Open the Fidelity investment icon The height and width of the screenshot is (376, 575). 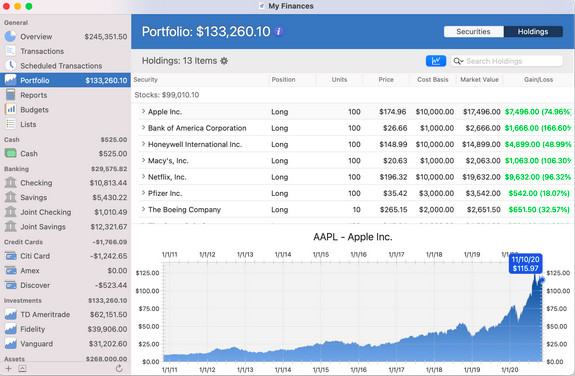(10, 329)
